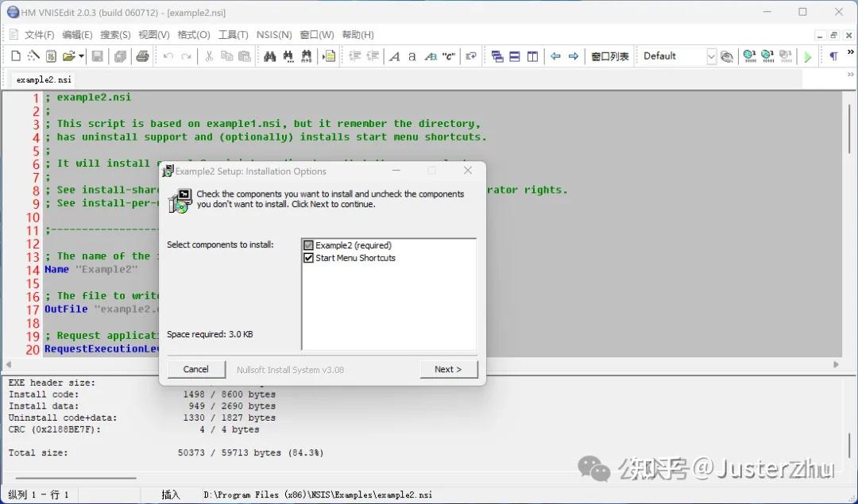
Task: Uncheck Start Menu Shortcuts checkbox
Action: 308,258
